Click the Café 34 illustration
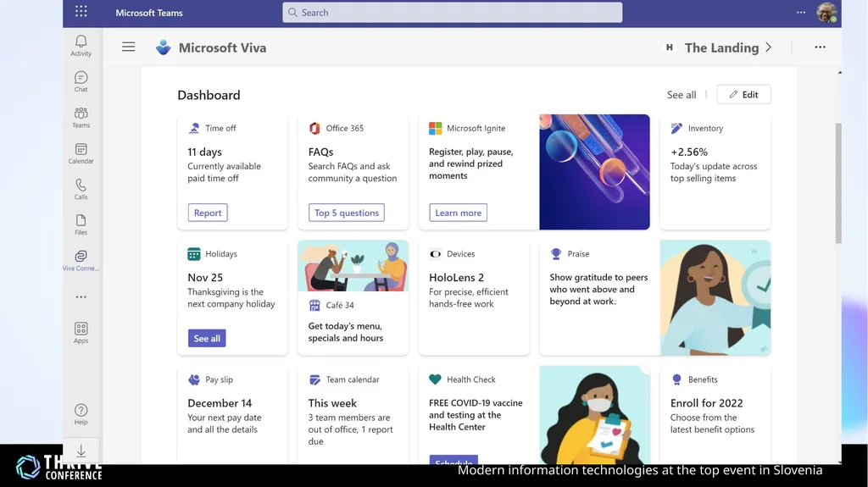The height and width of the screenshot is (487, 868). [x=353, y=266]
